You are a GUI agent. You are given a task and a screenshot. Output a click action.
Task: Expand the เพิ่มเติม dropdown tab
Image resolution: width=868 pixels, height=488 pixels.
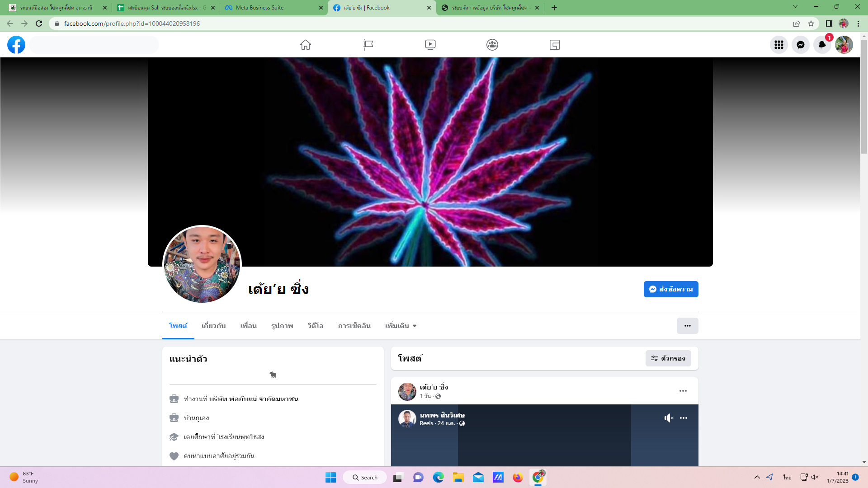(x=401, y=326)
